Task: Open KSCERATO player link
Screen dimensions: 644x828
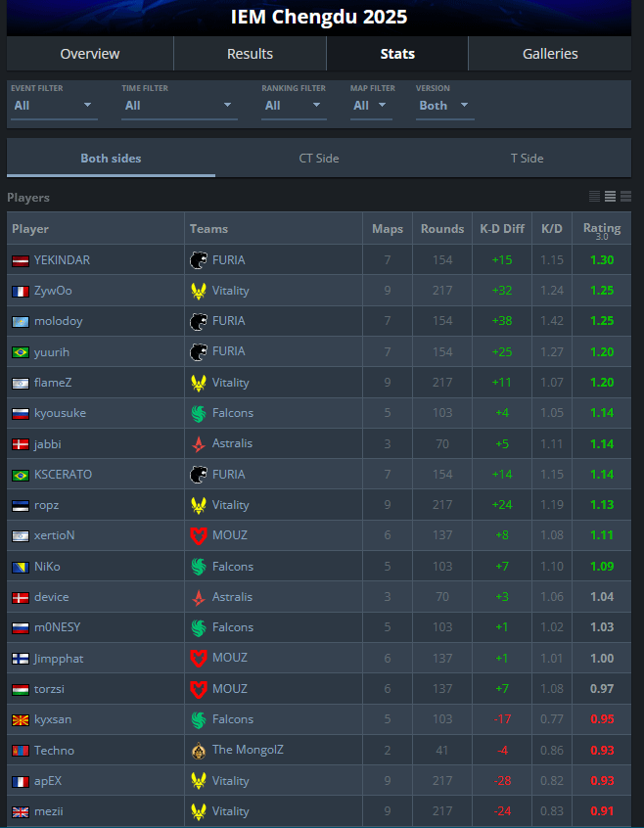Action: click(63, 475)
